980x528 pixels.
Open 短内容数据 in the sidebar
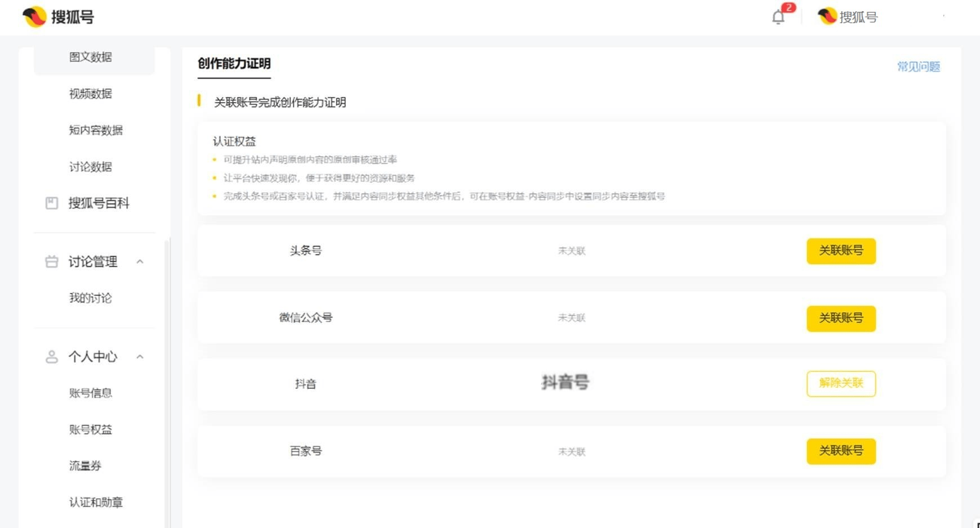point(96,130)
